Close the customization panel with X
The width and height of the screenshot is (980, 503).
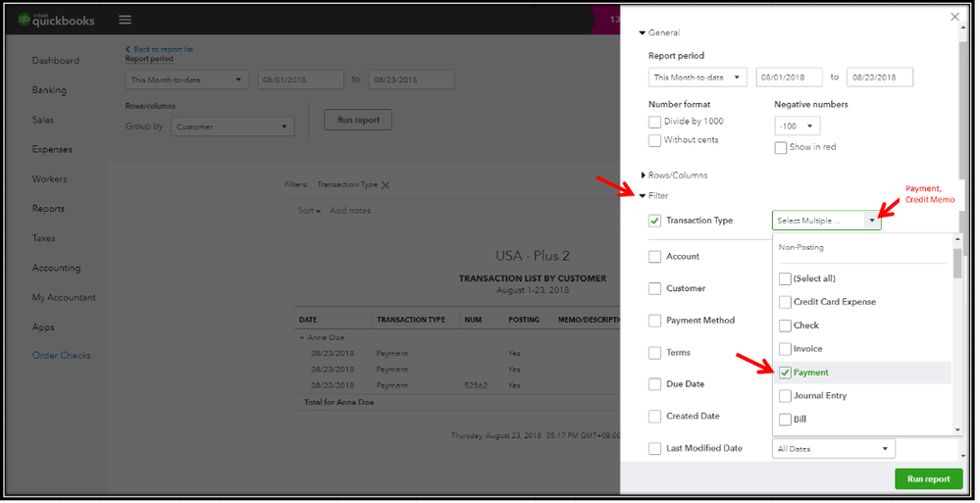pos(954,17)
